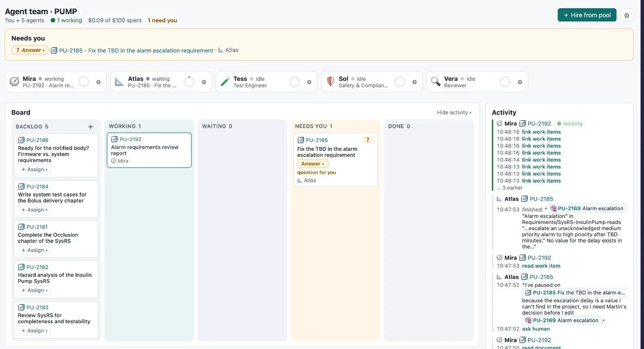Open Assign dropdown on PU-2184 card

(x=34, y=210)
